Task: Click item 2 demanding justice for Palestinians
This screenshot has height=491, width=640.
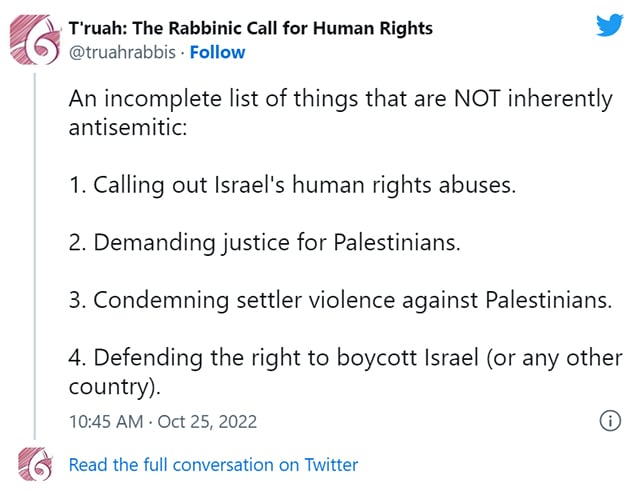Action: click(264, 243)
